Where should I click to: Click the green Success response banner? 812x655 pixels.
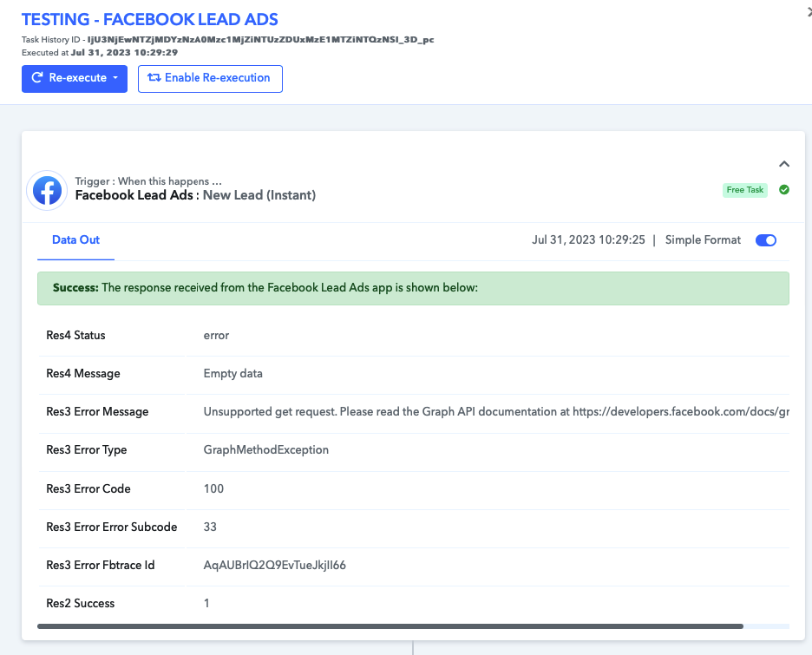click(x=413, y=288)
